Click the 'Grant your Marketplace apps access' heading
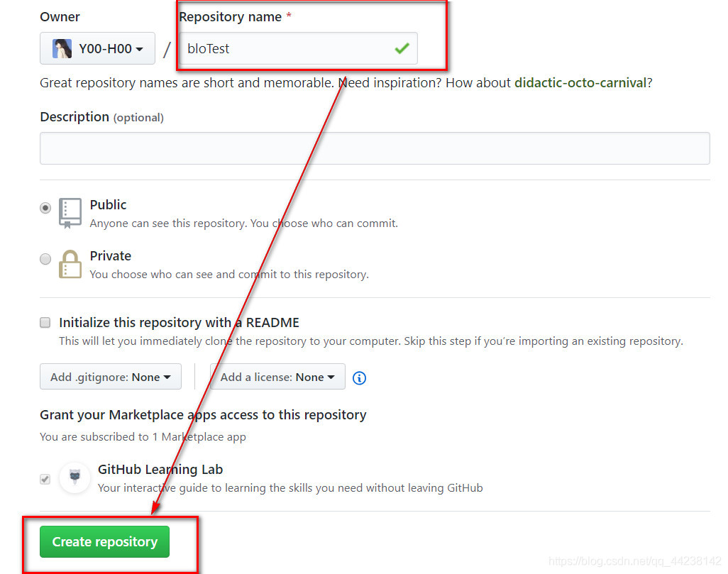Screen dimensions: 728x574 pyautogui.click(x=203, y=414)
